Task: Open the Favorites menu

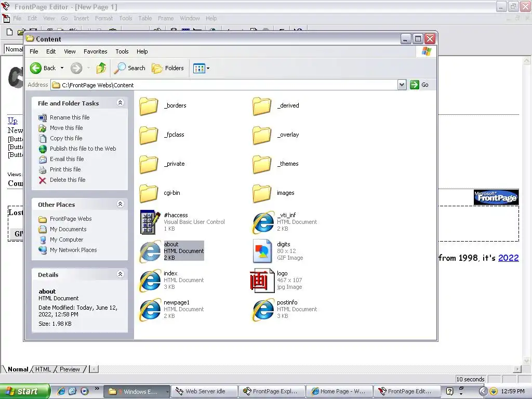Action: point(96,51)
